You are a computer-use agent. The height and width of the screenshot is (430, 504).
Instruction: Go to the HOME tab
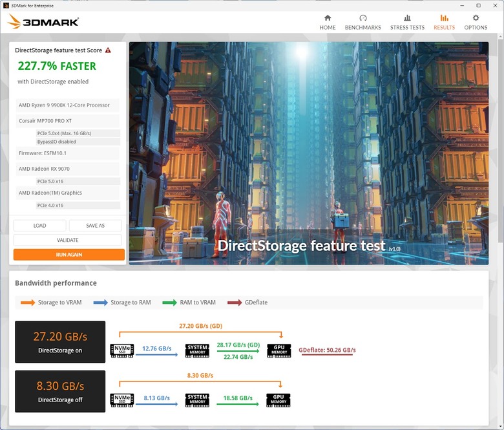[x=327, y=23]
